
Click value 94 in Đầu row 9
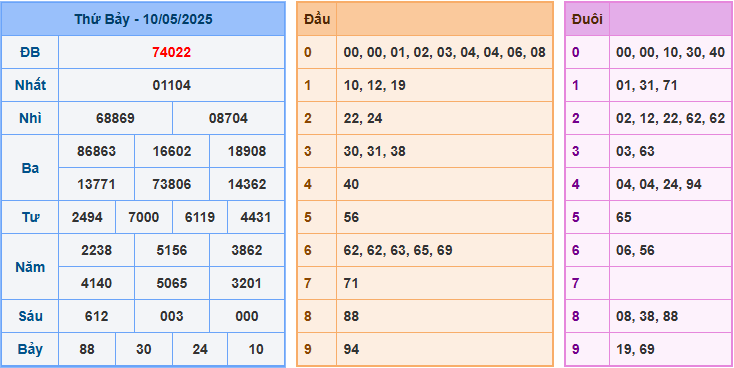click(x=351, y=349)
